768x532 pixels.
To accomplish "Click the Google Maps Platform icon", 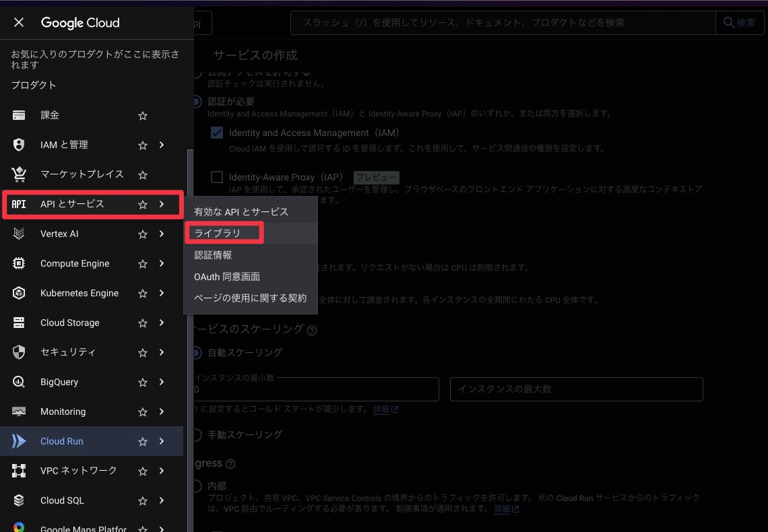I will [19, 527].
